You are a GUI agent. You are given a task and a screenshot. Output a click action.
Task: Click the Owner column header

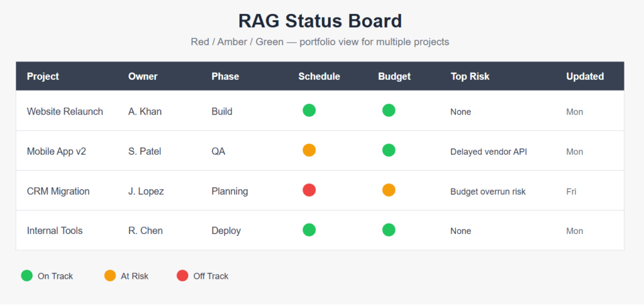click(x=143, y=77)
